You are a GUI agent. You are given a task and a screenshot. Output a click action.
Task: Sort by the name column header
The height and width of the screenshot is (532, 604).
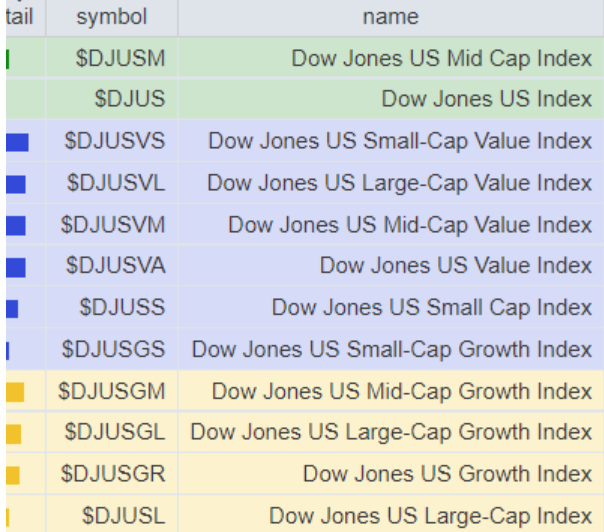[391, 17]
